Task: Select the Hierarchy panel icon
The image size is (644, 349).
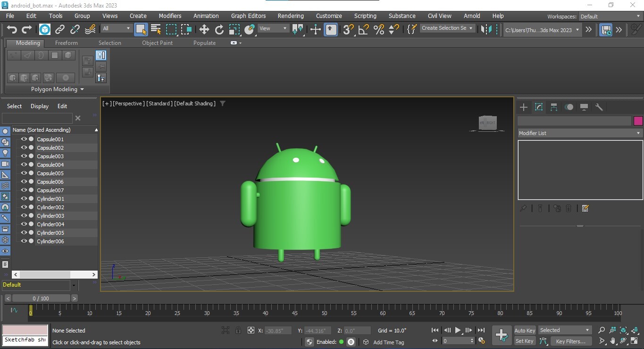Action: click(x=554, y=107)
